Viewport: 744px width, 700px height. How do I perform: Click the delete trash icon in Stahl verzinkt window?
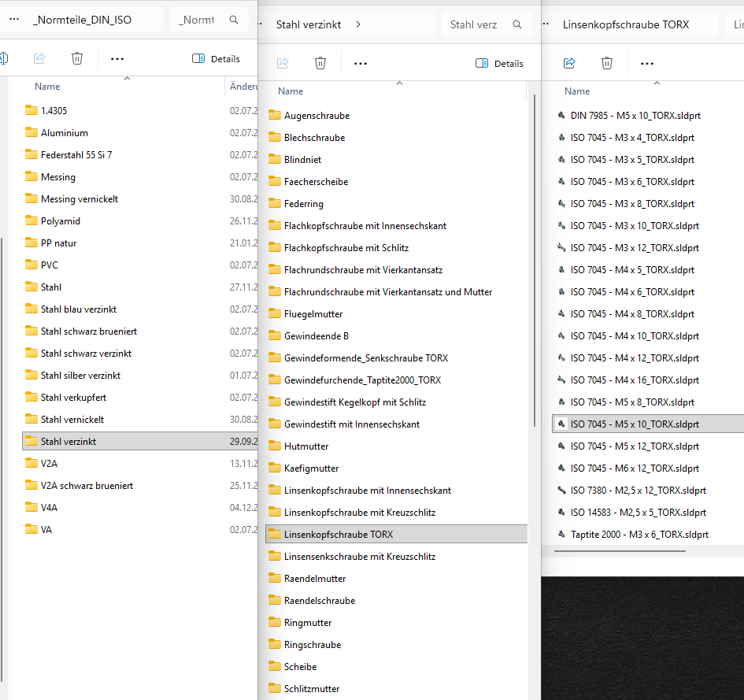point(320,63)
